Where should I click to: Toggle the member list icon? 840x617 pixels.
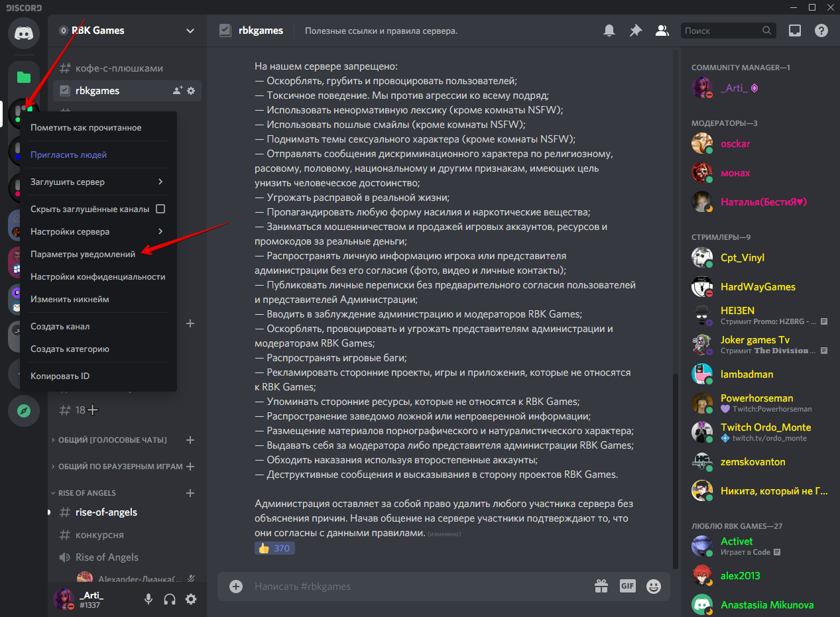pos(662,30)
